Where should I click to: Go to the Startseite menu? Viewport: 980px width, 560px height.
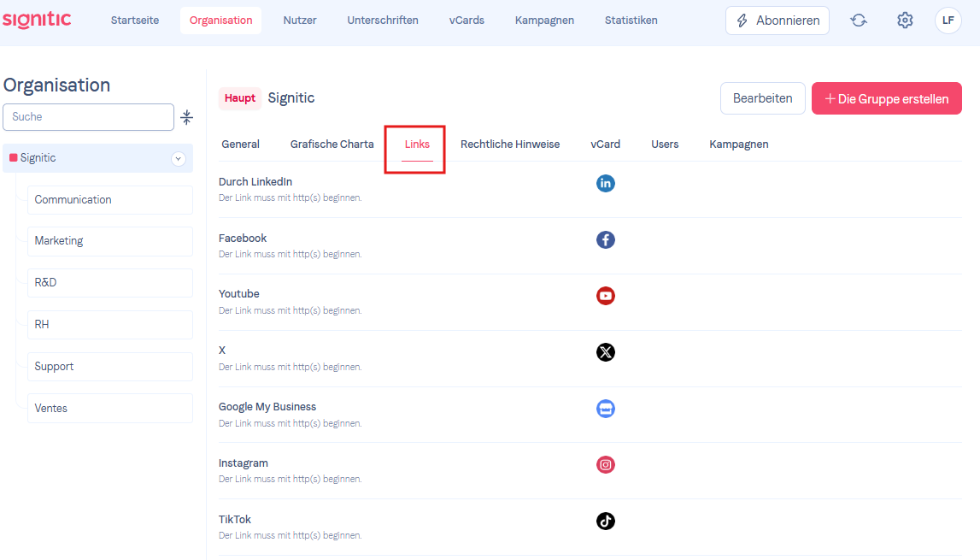pos(135,20)
